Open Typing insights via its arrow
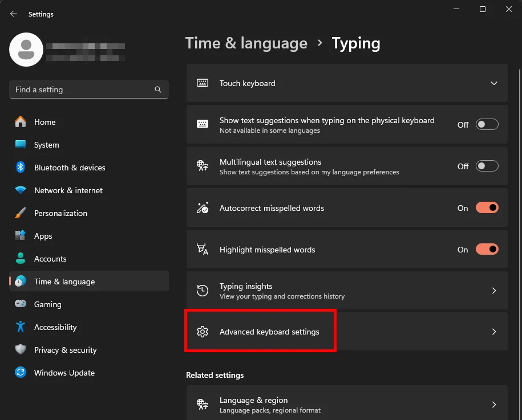The width and height of the screenshot is (522, 420). [493, 291]
